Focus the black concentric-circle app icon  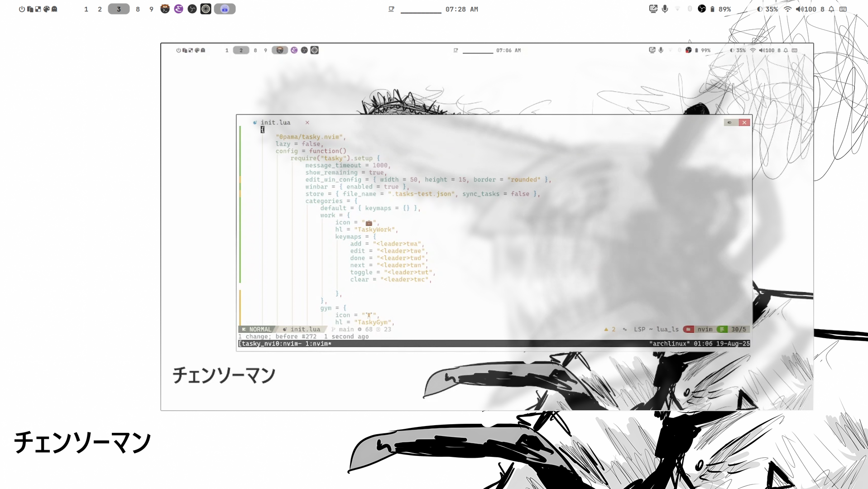tap(206, 9)
